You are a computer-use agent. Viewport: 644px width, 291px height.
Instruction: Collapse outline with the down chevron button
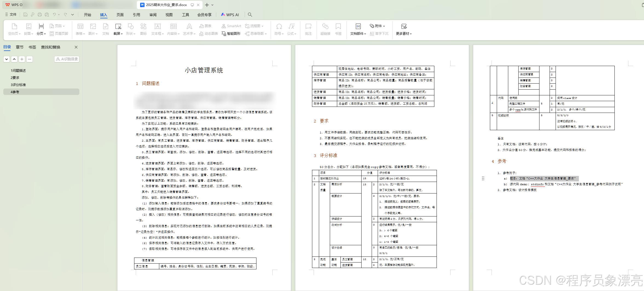coord(7,59)
